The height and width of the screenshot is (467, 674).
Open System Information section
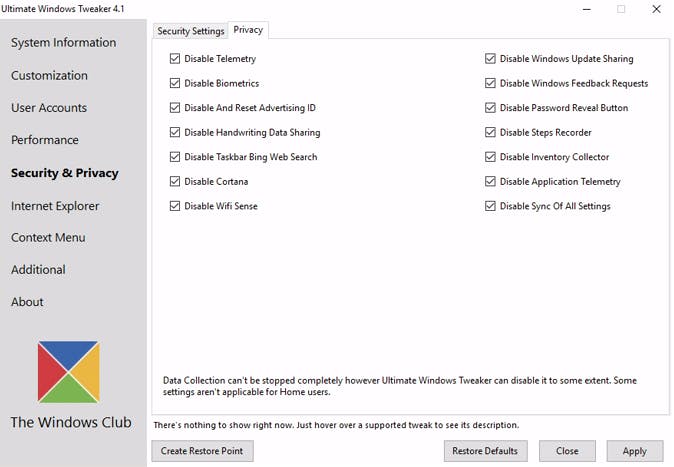click(63, 43)
